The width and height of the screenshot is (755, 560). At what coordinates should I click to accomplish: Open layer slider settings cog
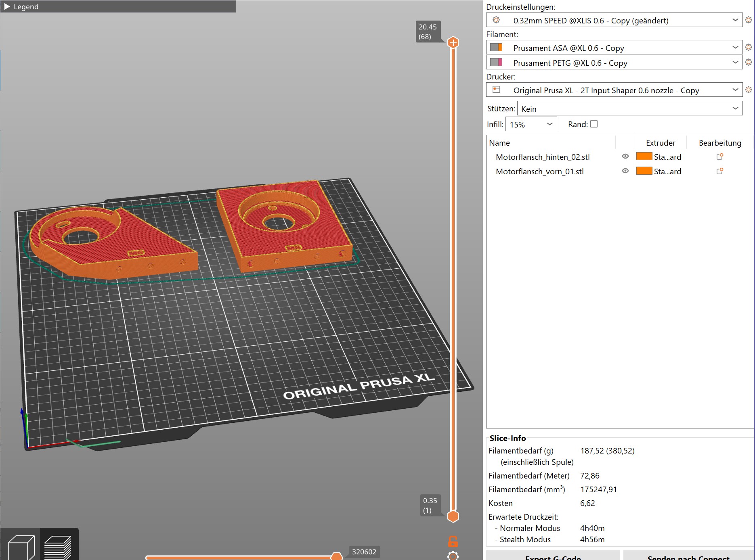453,556
